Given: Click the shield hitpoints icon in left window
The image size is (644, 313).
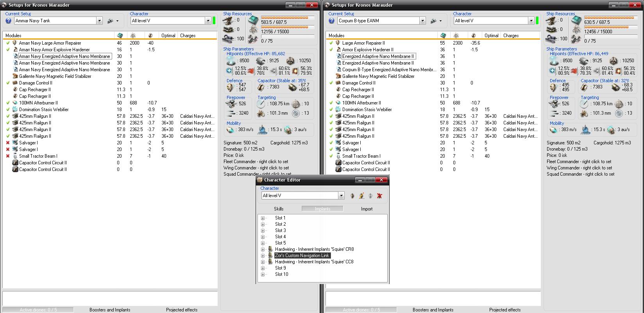Looking at the screenshot, I should [x=230, y=61].
